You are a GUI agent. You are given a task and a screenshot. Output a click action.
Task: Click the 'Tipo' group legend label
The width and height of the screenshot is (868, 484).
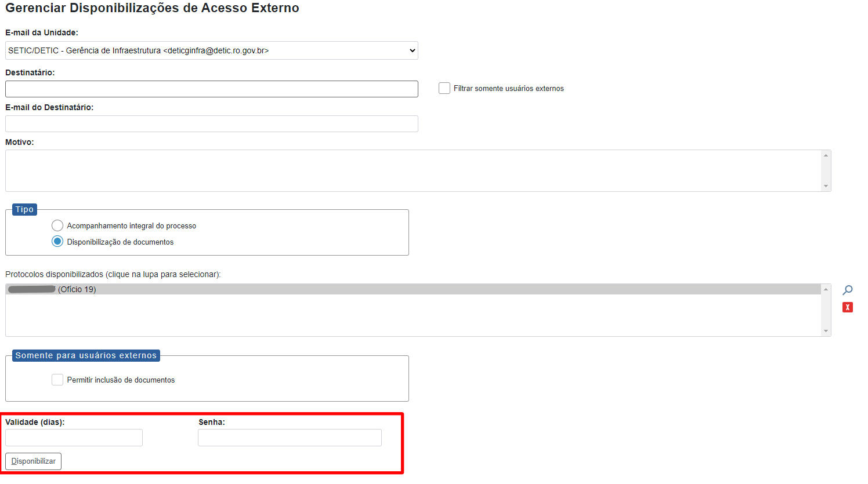click(24, 209)
